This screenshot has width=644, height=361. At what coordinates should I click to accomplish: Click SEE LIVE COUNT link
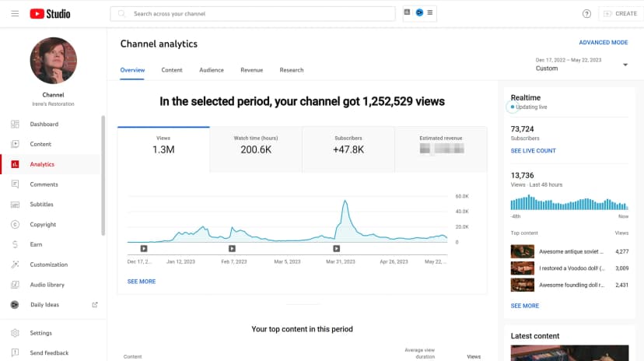click(x=533, y=151)
